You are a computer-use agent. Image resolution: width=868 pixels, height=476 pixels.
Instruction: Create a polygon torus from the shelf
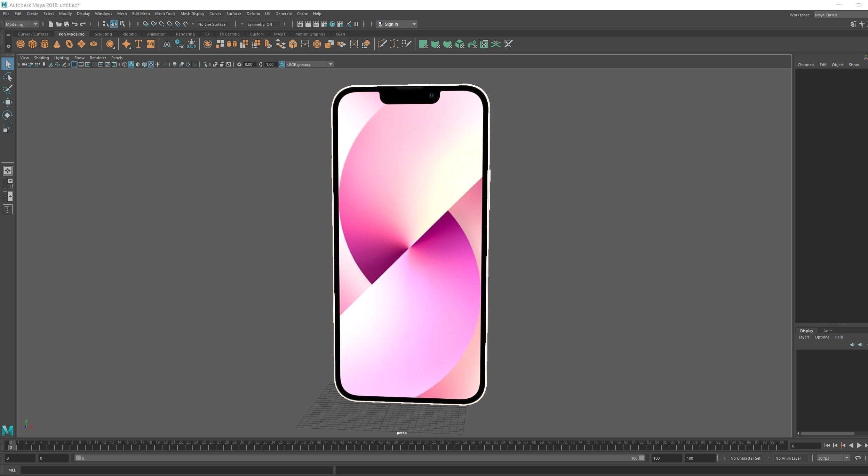tap(69, 44)
